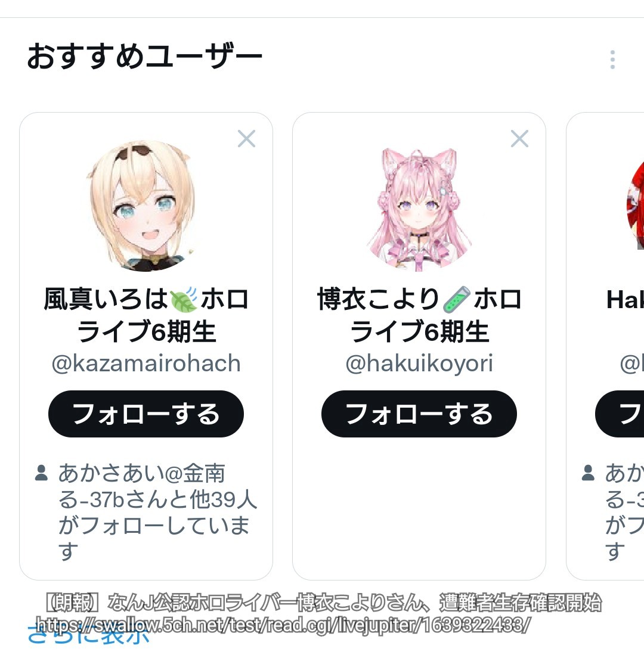Follow @kazamairohach with フォローする button

point(146,414)
